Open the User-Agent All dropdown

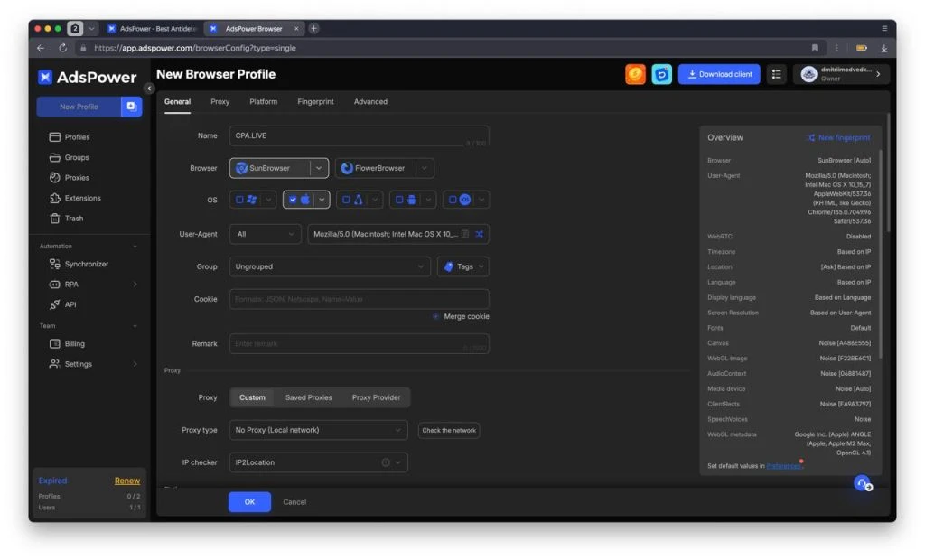coord(265,234)
